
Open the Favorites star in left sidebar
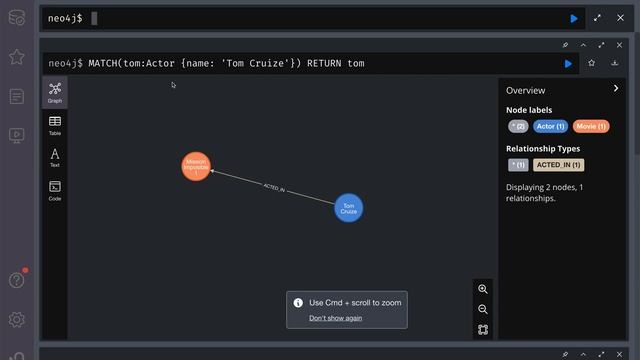[17, 57]
